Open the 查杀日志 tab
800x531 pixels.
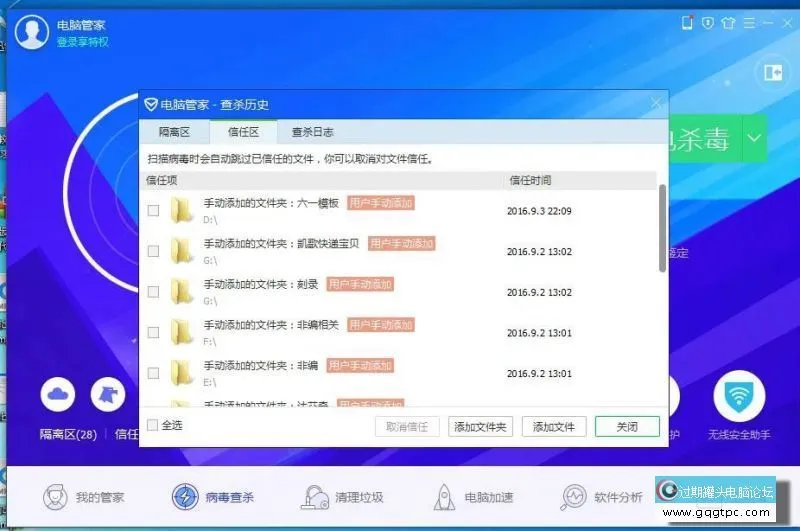312,132
